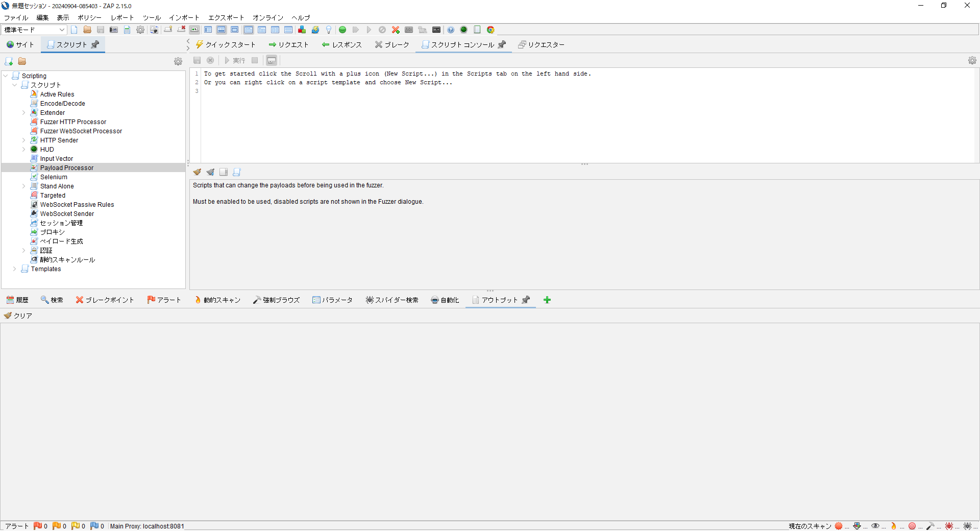
Task: Create a new script with the new-script icon
Action: [9, 61]
